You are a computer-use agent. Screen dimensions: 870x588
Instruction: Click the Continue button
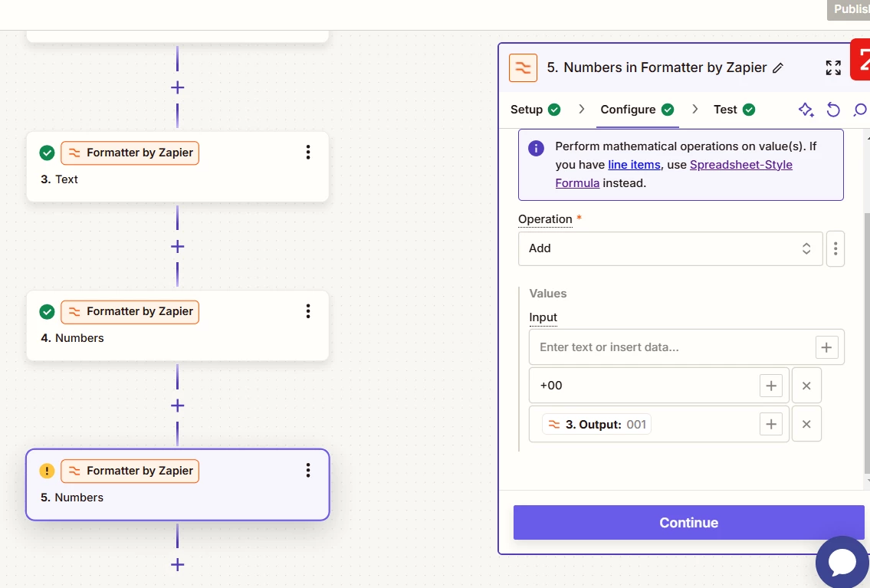(688, 523)
